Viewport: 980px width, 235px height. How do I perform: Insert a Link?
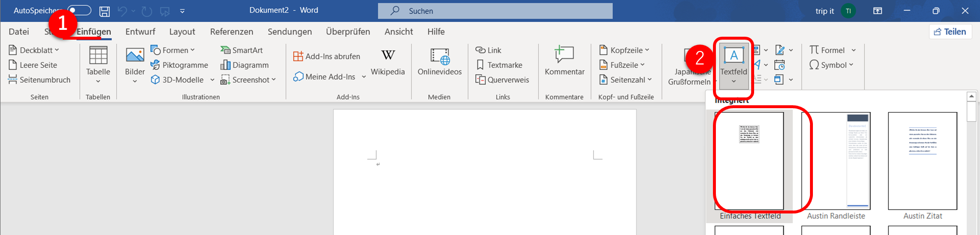pos(489,50)
